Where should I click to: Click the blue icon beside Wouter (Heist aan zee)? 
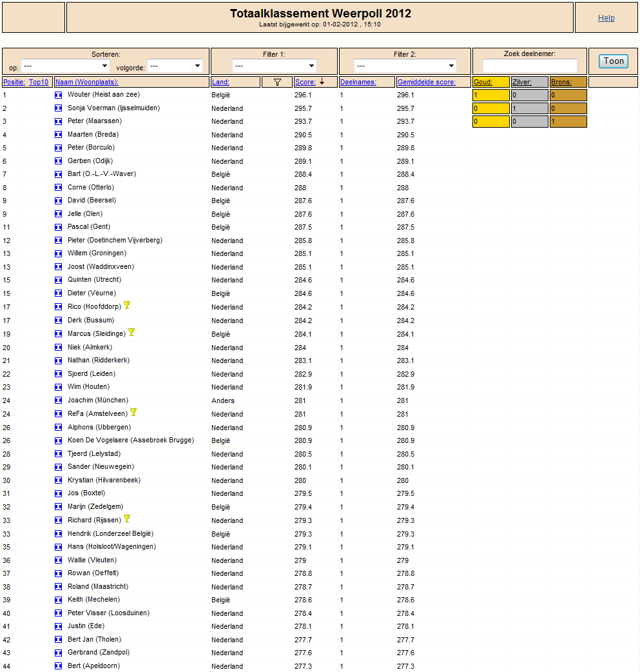pos(59,95)
